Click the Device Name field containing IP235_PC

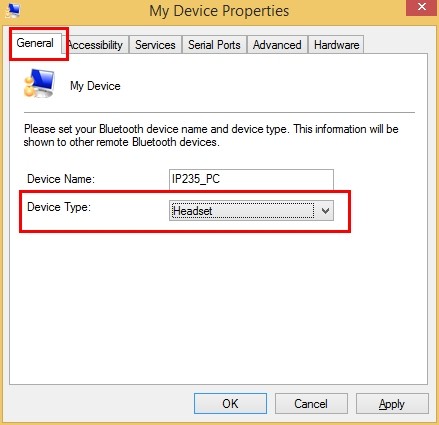coord(251,179)
